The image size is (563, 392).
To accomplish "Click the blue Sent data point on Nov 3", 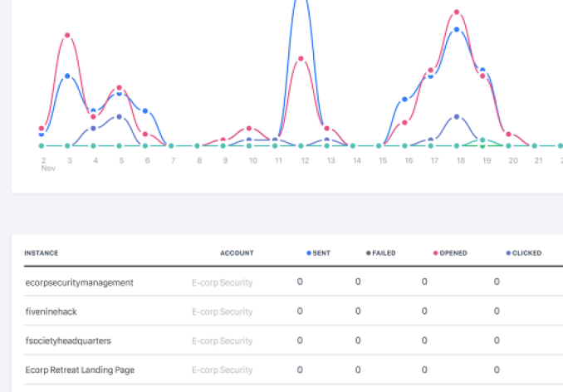I will 67,76.
